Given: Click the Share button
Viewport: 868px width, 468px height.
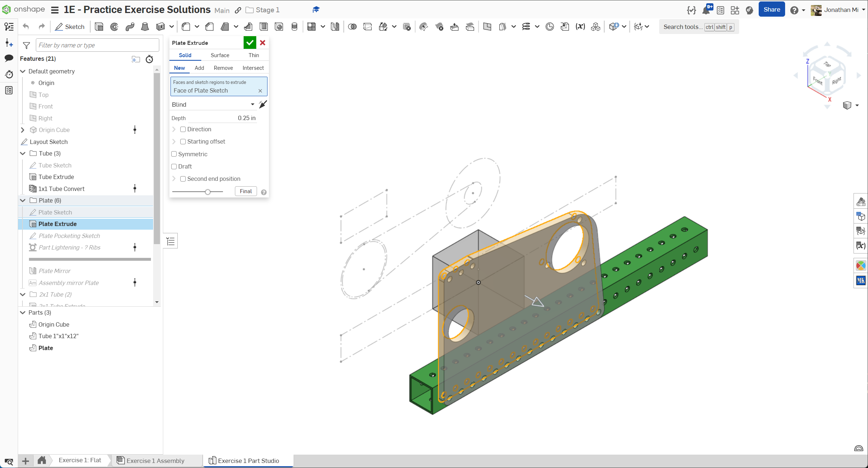Looking at the screenshot, I should click(x=771, y=10).
